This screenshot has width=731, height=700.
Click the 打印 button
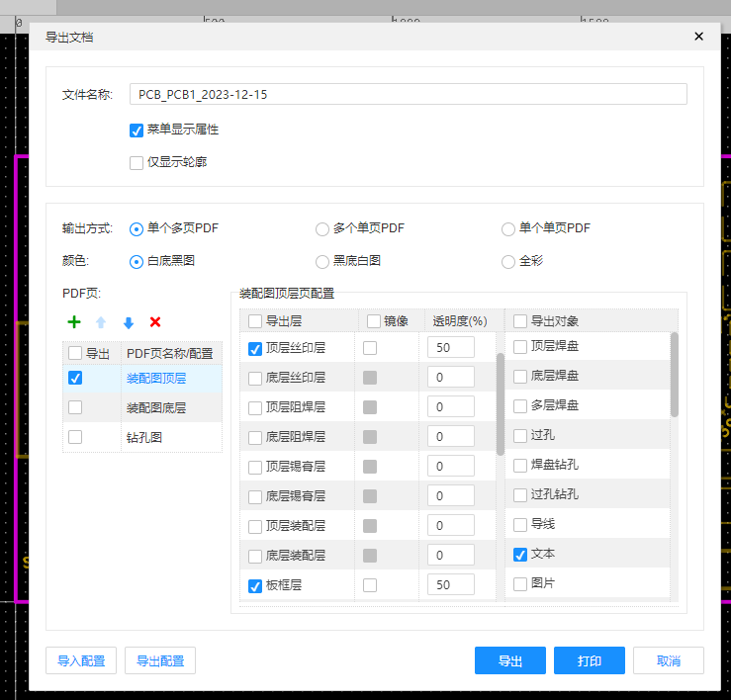click(589, 660)
